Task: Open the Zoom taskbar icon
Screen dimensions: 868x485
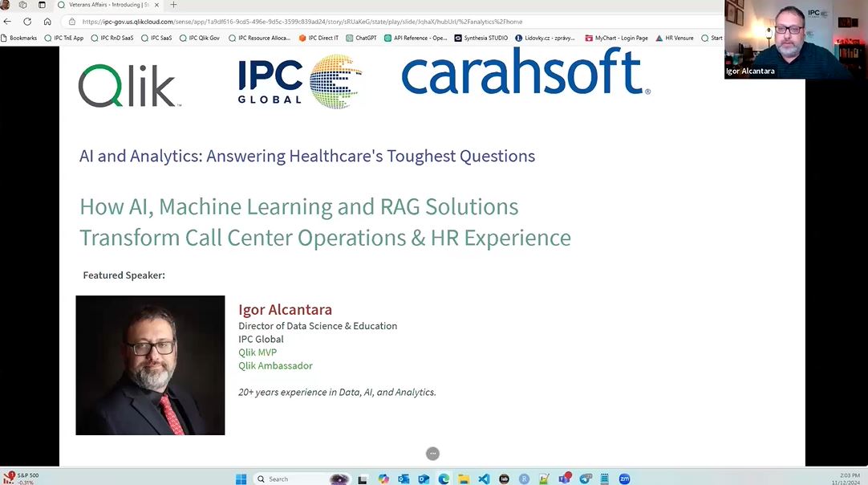Action: tap(624, 479)
